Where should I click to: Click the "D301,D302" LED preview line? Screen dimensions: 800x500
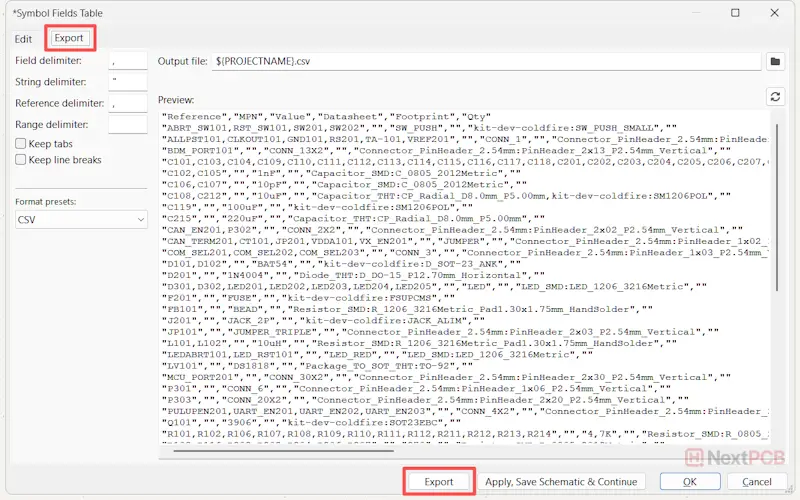point(434,287)
